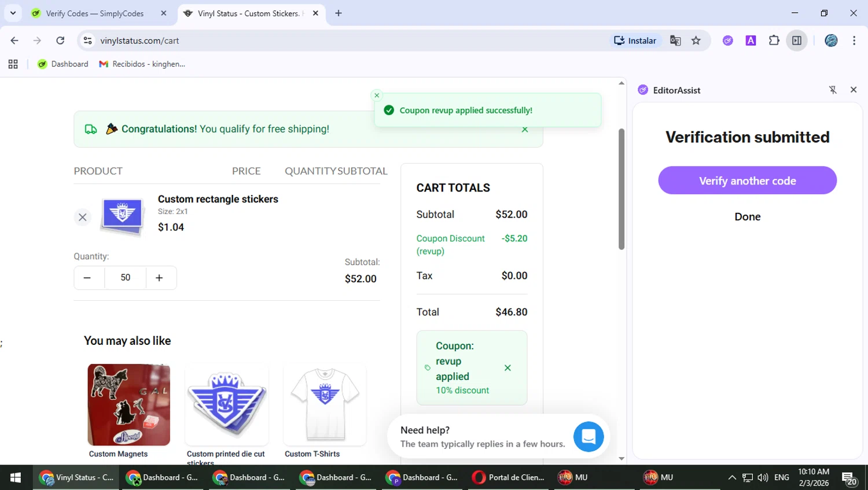
Task: Open the Need help chat bubble
Action: pos(589,437)
